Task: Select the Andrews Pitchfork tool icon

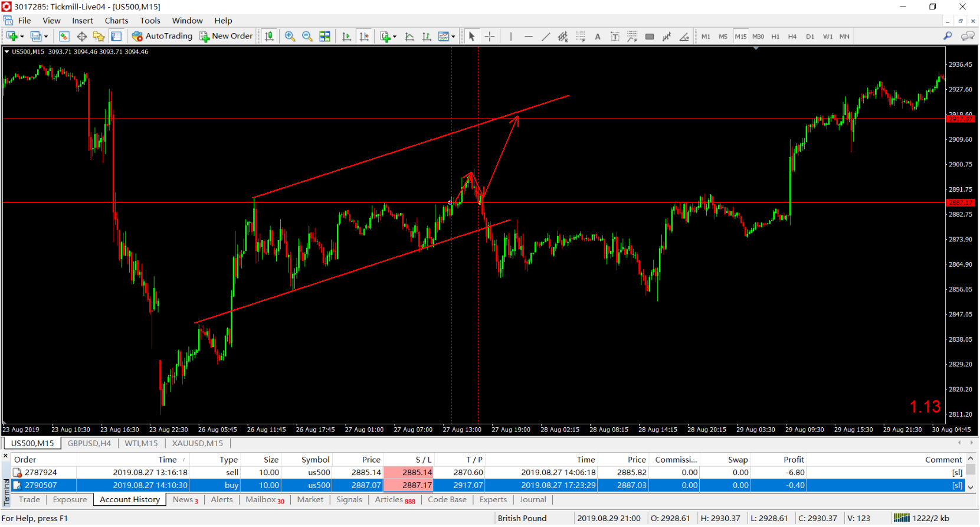Action: pos(667,37)
